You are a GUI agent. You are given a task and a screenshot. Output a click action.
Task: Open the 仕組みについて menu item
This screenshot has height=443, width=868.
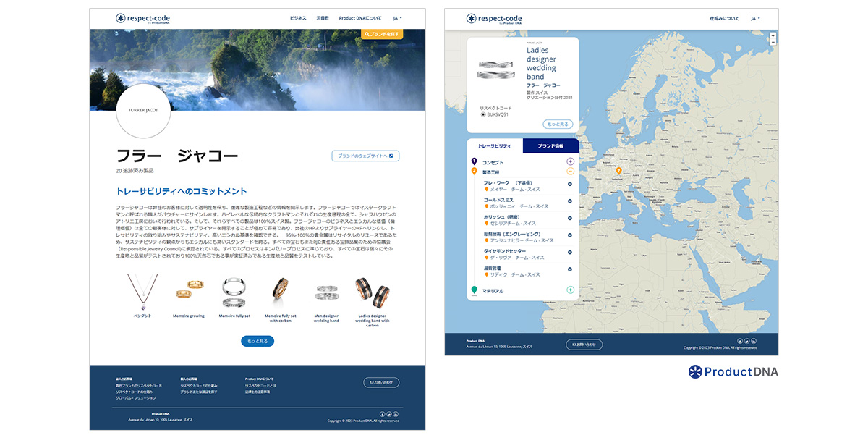click(x=725, y=18)
